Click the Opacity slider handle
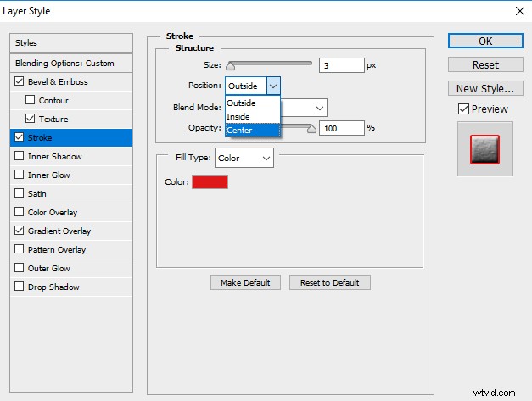This screenshot has height=401, width=532. (x=311, y=129)
